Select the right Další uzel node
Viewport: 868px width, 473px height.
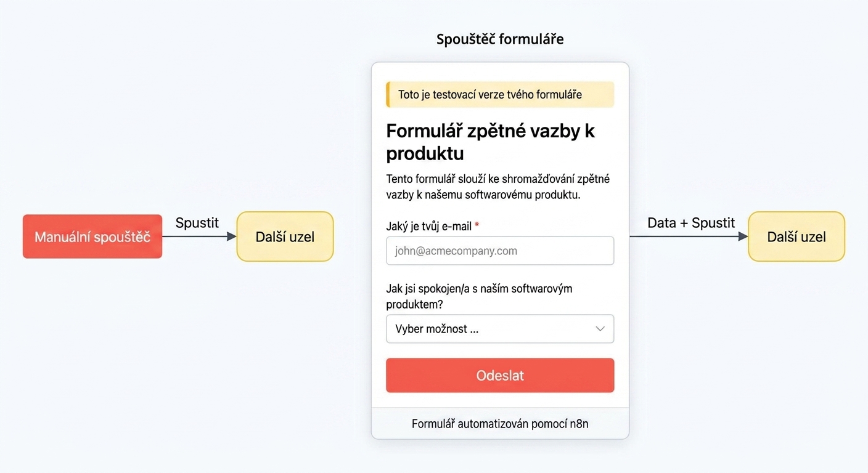pyautogui.click(x=796, y=236)
